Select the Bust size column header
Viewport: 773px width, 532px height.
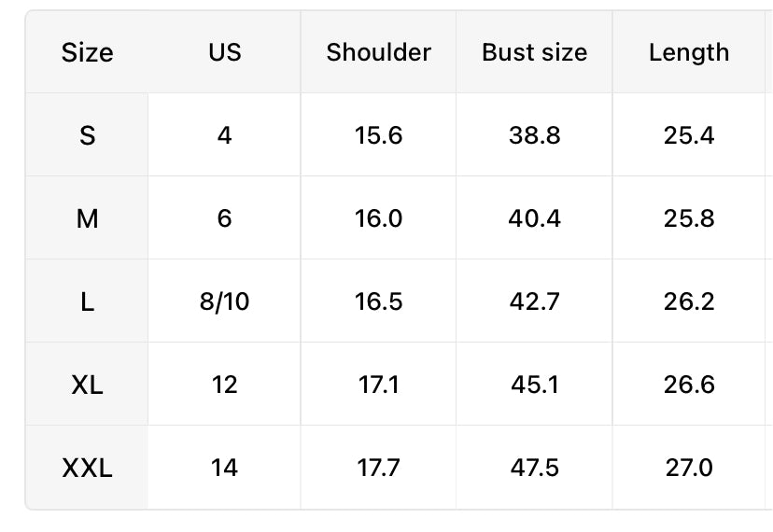click(534, 52)
